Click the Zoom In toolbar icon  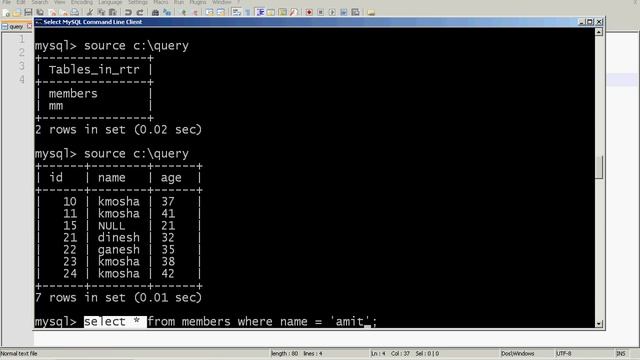coord(184,12)
